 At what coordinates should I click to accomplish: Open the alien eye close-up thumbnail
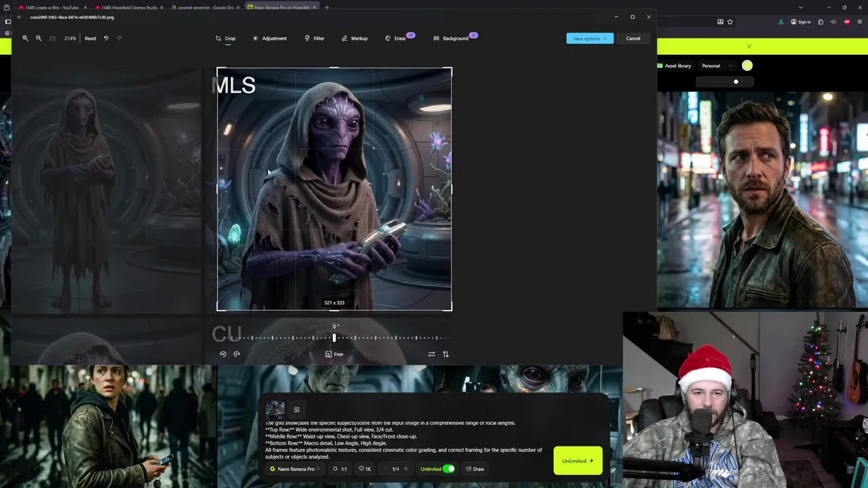pyautogui.click(x=528, y=380)
